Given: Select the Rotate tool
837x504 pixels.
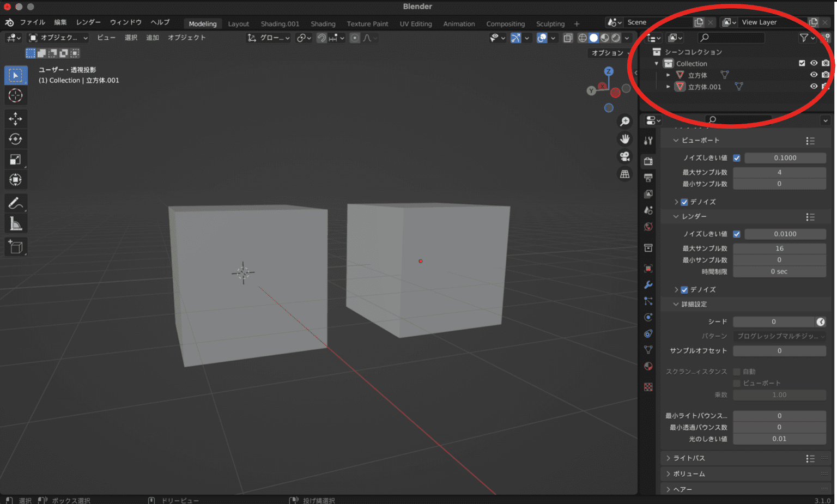Looking at the screenshot, I should (x=16, y=138).
